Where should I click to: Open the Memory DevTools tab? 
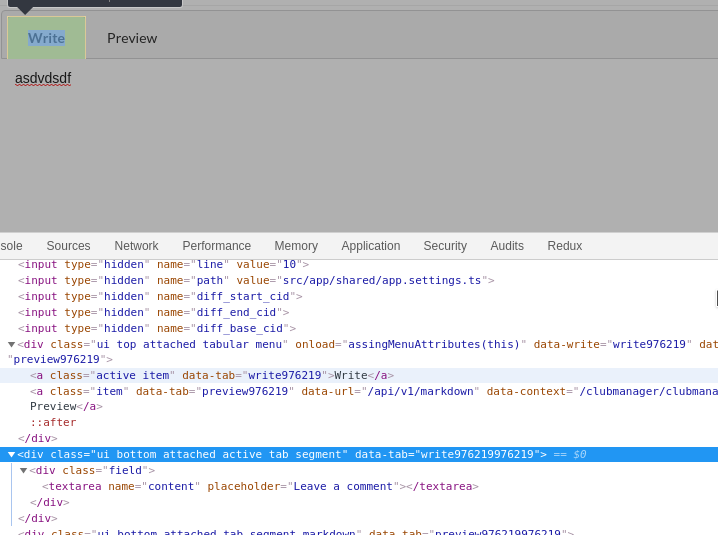[x=296, y=246]
